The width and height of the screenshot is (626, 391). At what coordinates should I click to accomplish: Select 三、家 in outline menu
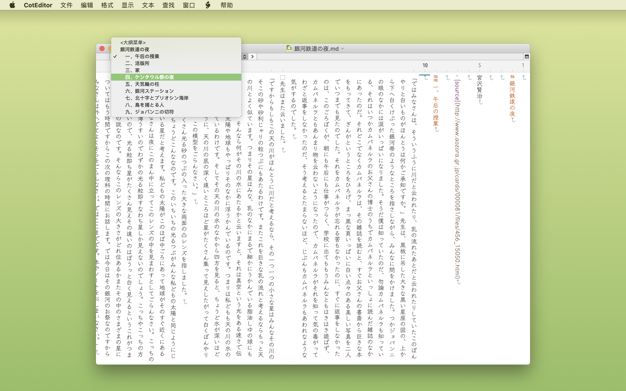coord(176,70)
